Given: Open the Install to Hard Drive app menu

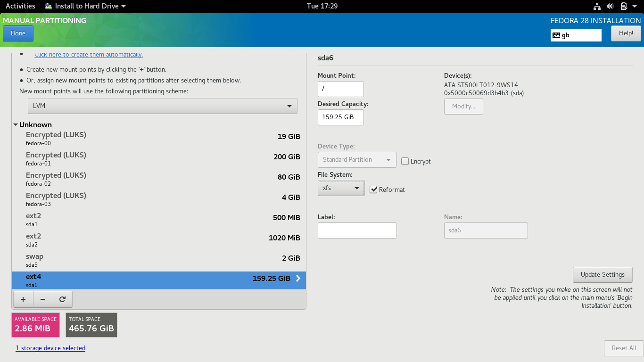Looking at the screenshot, I should pos(85,6).
